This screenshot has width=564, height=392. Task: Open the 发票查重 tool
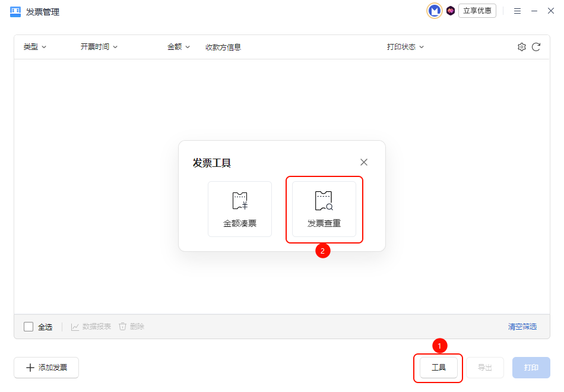coord(324,209)
